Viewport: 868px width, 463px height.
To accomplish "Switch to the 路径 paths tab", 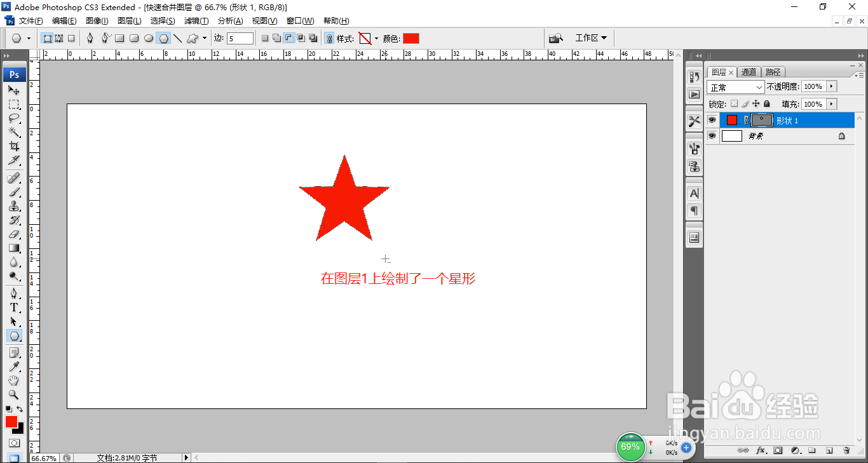I will [x=773, y=72].
